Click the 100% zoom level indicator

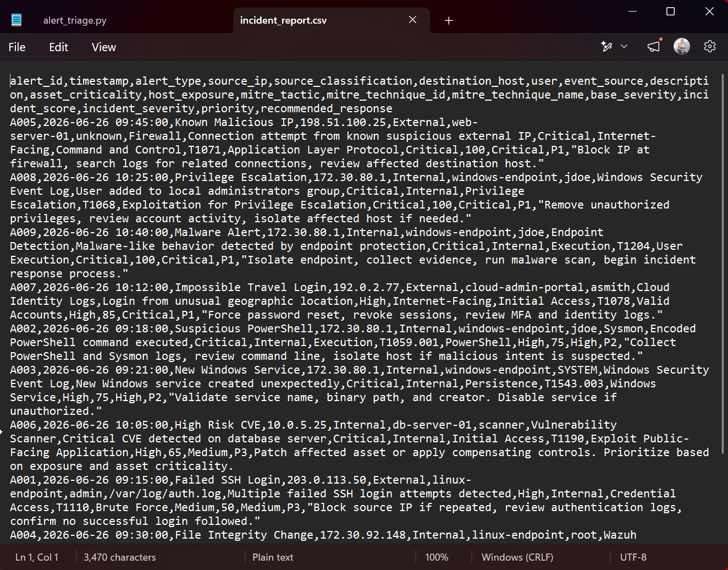(x=437, y=557)
